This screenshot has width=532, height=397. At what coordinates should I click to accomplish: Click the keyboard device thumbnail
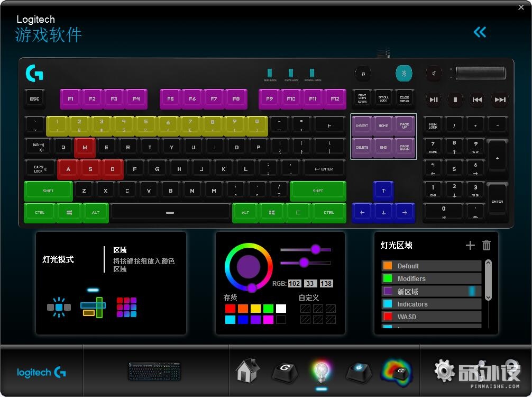tap(154, 371)
